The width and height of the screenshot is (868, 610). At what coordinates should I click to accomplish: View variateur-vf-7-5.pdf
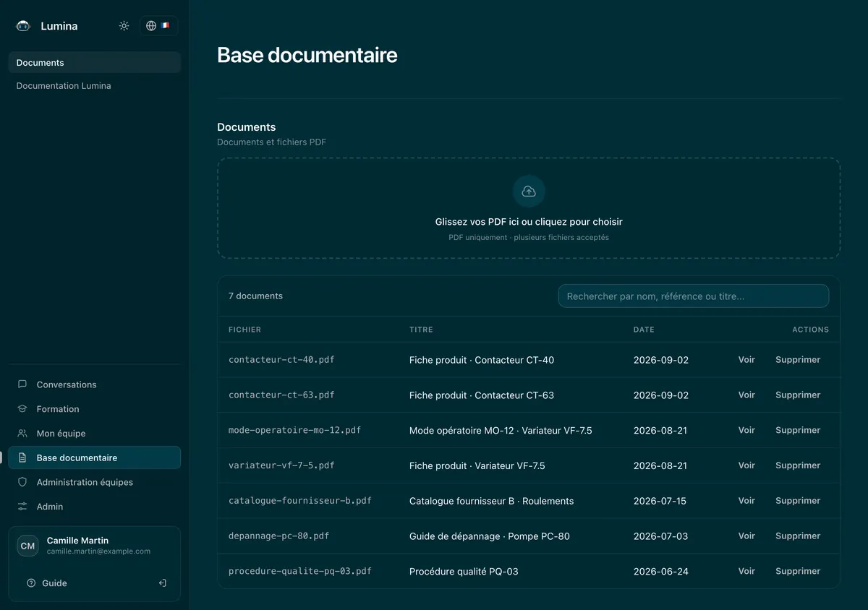746,465
